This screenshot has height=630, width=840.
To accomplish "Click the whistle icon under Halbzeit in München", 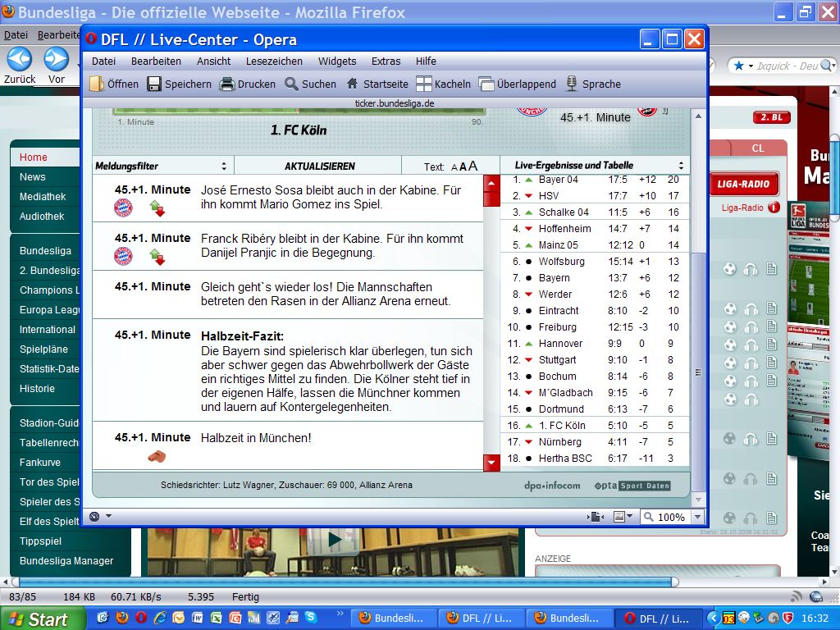I will [157, 456].
